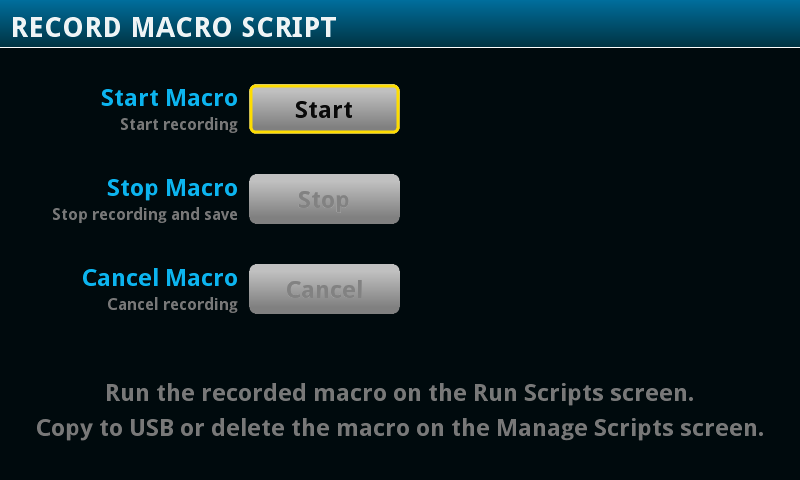Viewport: 800px width, 480px height.
Task: Select the 'Stop recording and save' description
Action: pyautogui.click(x=145, y=214)
